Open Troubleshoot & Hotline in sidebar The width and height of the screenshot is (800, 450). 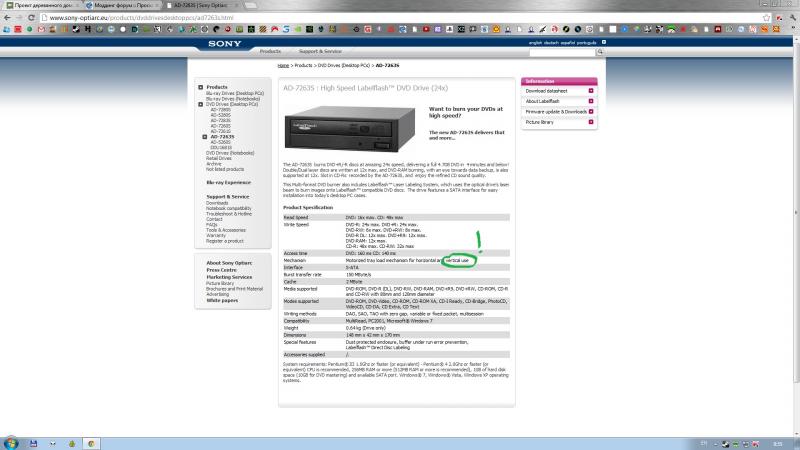229,214
